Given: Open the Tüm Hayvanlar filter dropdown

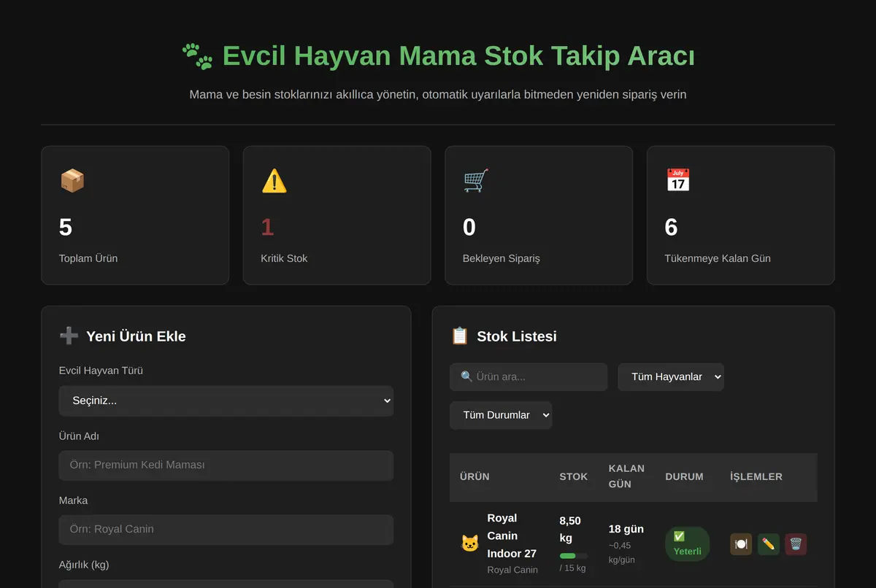Looking at the screenshot, I should 671,376.
